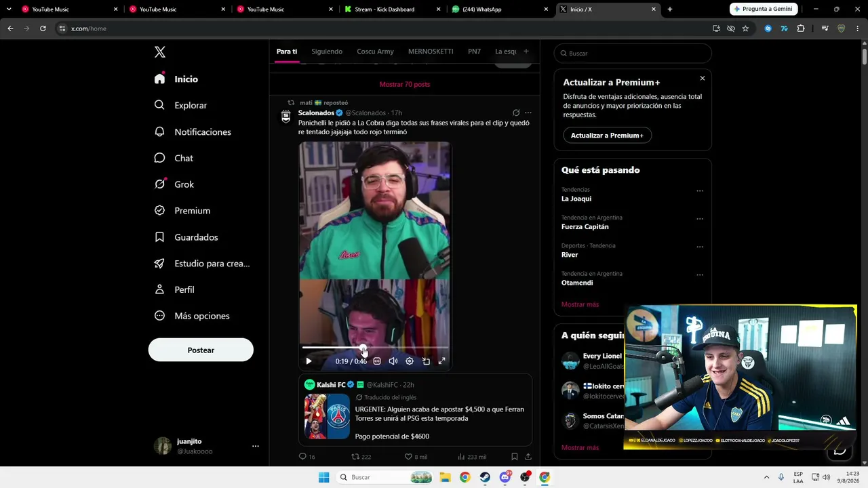Open Más opciones in sidebar

(192, 316)
